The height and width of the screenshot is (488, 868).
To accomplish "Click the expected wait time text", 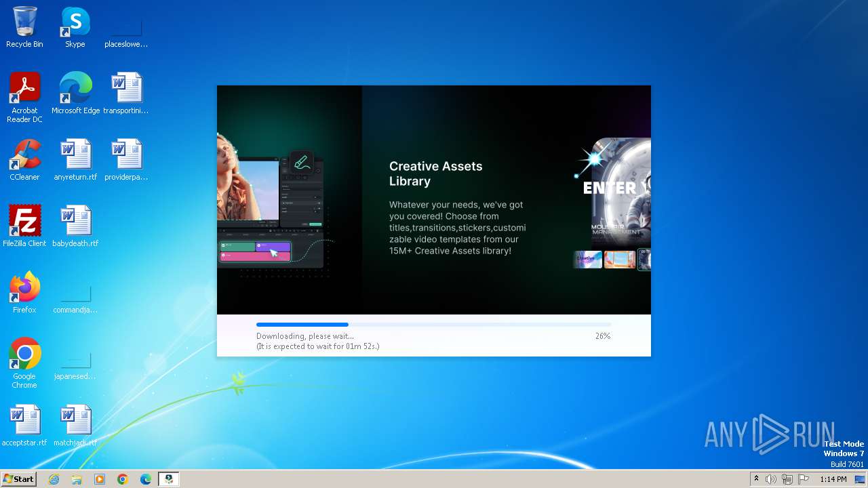I will tap(317, 346).
